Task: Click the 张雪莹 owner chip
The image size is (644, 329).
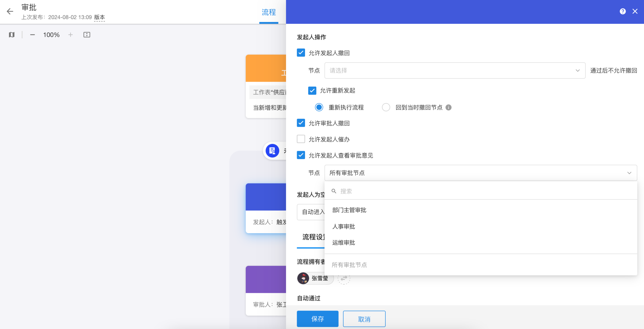Action: click(x=315, y=278)
